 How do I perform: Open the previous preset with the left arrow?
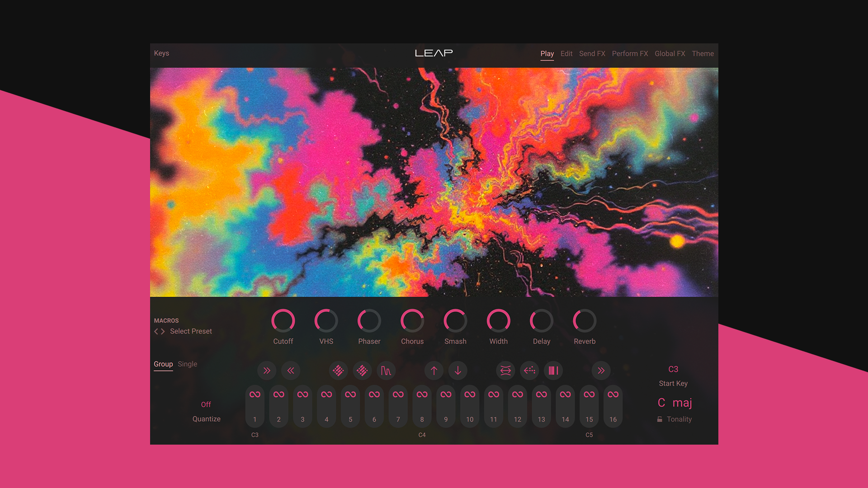tap(156, 331)
